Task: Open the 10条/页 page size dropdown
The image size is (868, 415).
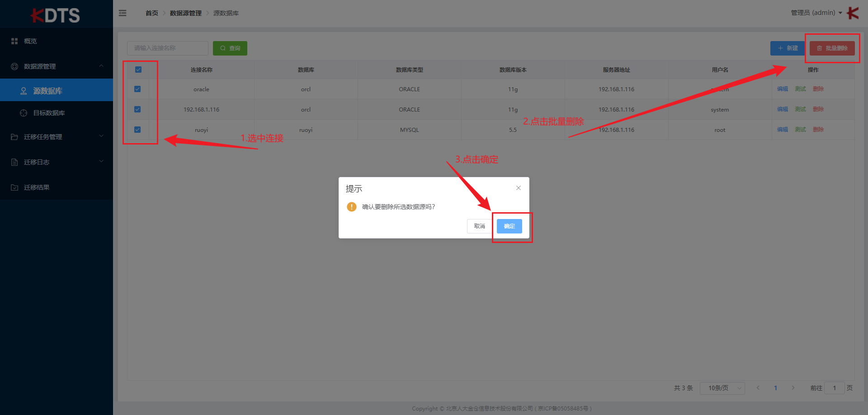Action: (722, 387)
